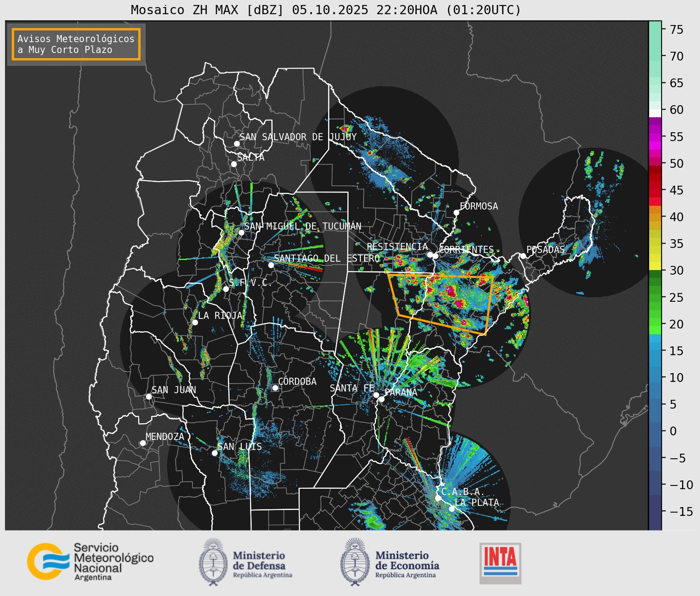
Task: Click the MENDOZA city label
Action: coord(165,437)
